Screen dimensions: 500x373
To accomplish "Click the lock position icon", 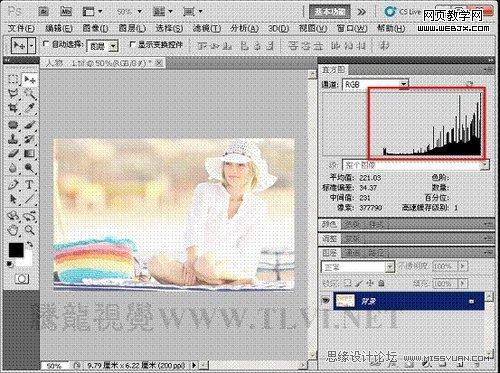I will (x=370, y=283).
